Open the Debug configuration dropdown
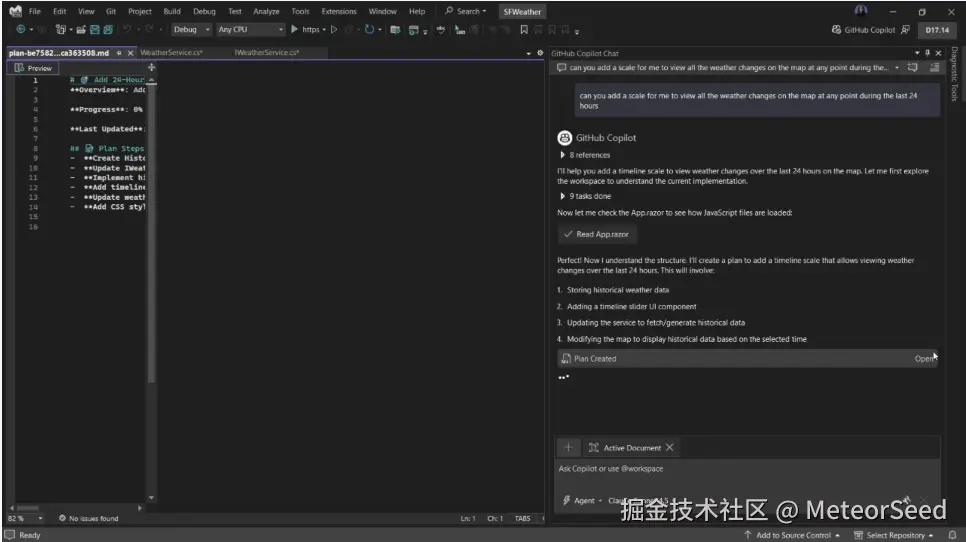Viewport: 966px width, 542px height. [x=192, y=30]
